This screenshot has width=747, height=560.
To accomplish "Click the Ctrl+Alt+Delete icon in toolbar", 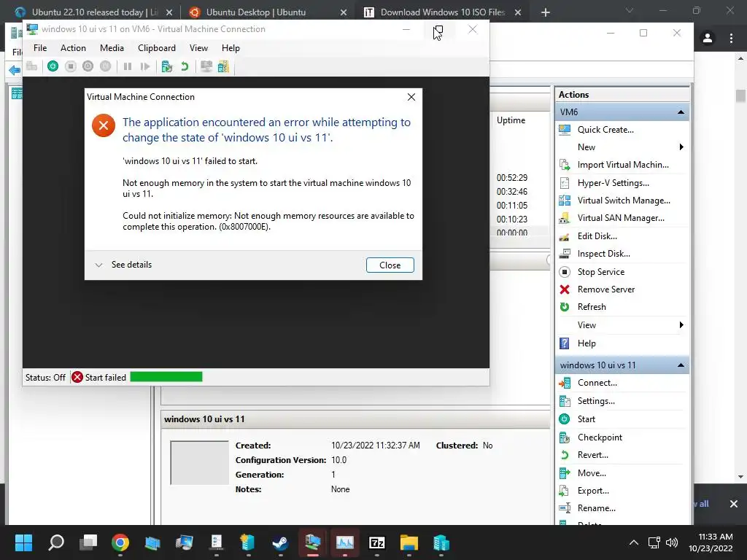I will click(32, 66).
